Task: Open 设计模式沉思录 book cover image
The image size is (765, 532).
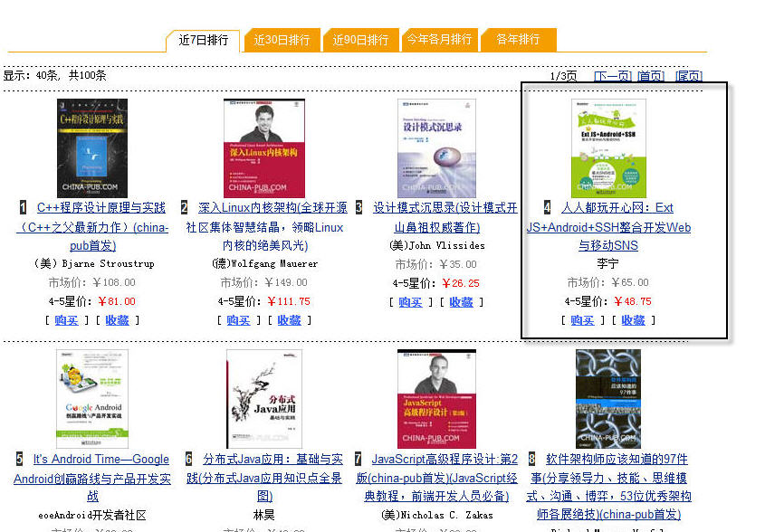Action: (436, 148)
